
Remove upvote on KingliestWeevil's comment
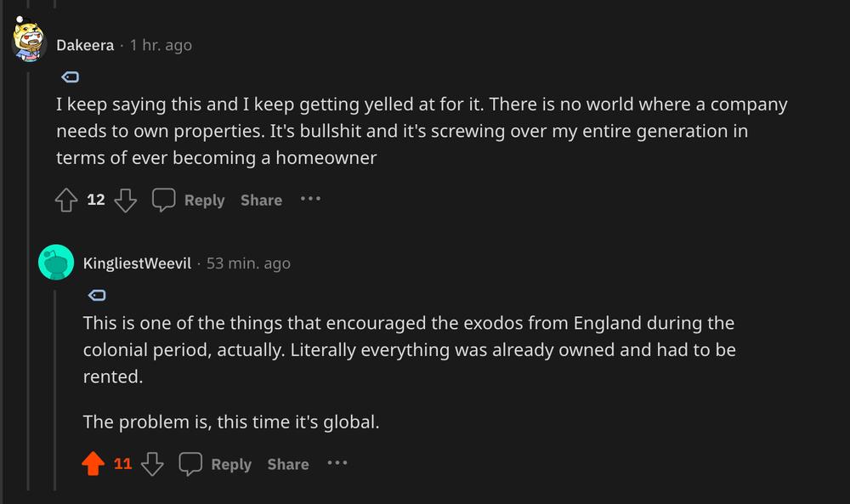click(x=93, y=464)
